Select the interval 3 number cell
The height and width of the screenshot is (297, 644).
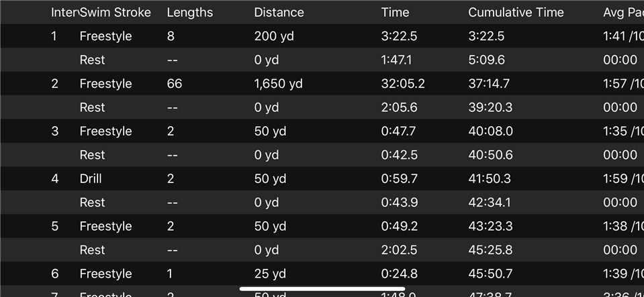coord(54,131)
